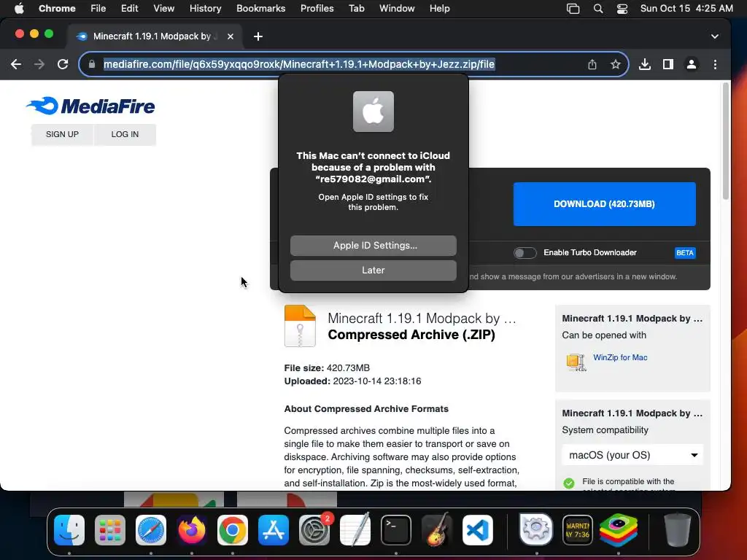Expand the tab search chevron
Screen dimensions: 747x560
point(715,36)
